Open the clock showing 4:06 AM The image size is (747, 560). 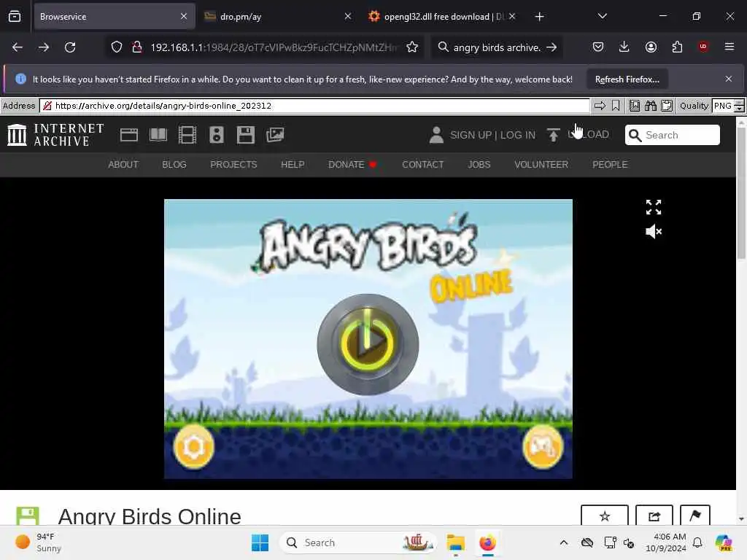[x=666, y=542]
